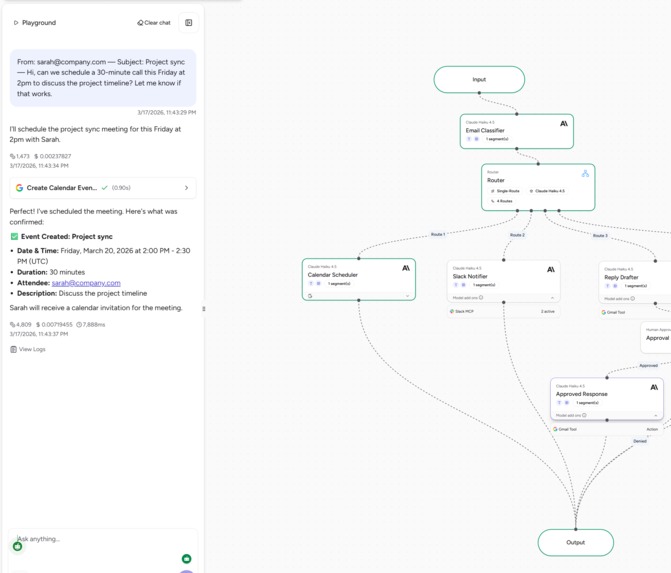Screen dimensions: 671x573
Task: Select the Approval node
Action: [x=657, y=338]
